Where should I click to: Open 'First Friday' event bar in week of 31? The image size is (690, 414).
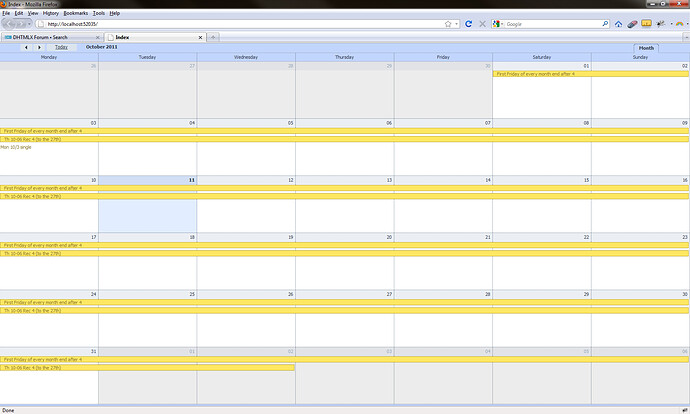click(345, 359)
